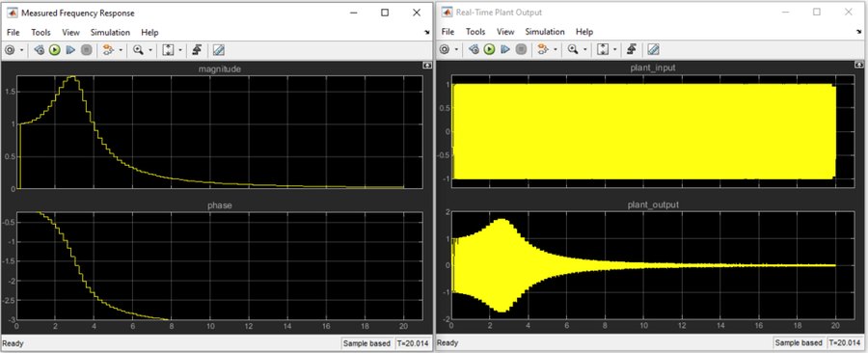This screenshot has width=868, height=353.
Task: Open Simulation menu in Real-Time Plant Output window
Action: (545, 32)
